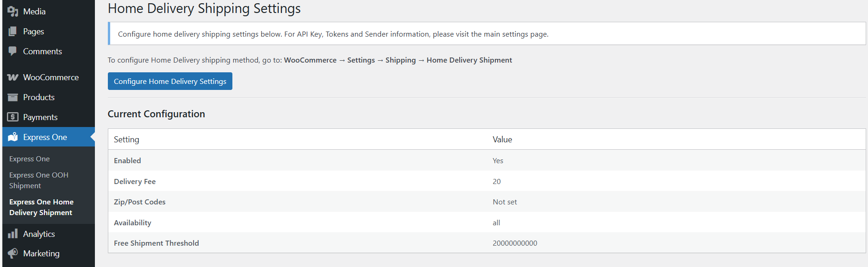Select the Express One submenu entry
This screenshot has width=868, height=267.
(x=29, y=159)
